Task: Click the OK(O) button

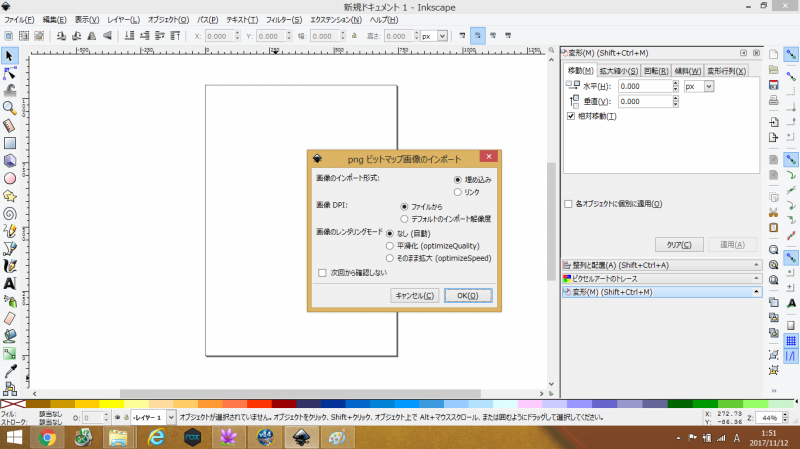Action: (468, 295)
